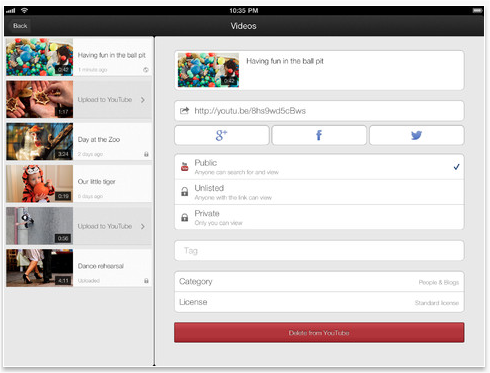Click globe icon on ball pit video row
490x373 pixels.
point(146,70)
